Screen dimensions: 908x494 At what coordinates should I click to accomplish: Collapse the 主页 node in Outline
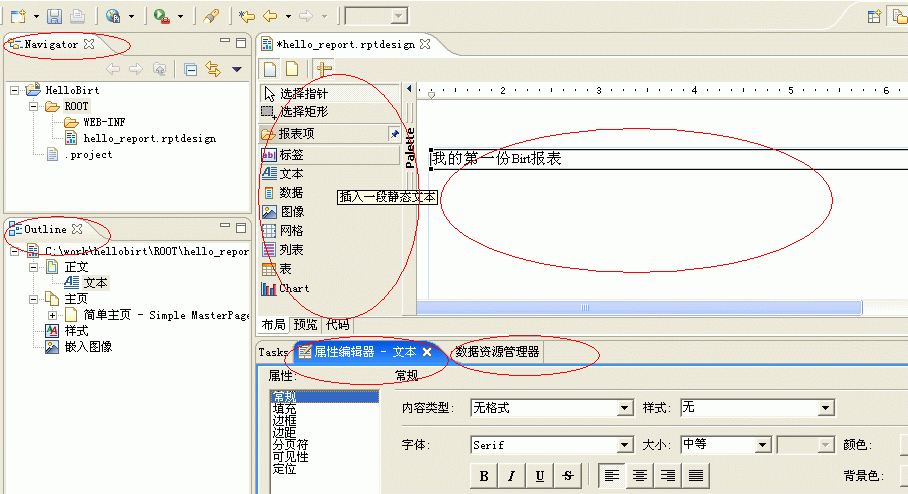point(34,299)
